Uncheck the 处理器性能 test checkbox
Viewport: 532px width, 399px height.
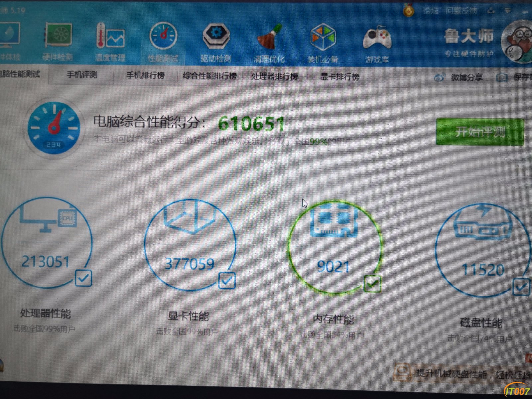pos(83,278)
